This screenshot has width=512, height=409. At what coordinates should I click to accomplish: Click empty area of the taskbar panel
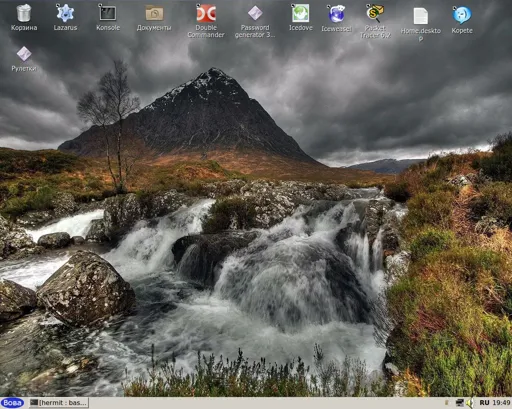click(x=267, y=403)
